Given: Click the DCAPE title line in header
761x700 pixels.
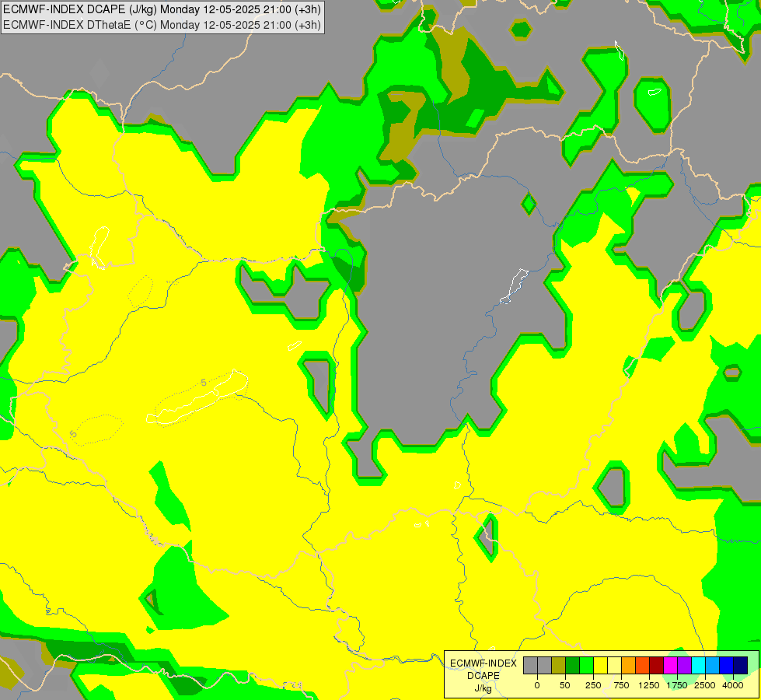Looking at the screenshot, I should pos(162,9).
